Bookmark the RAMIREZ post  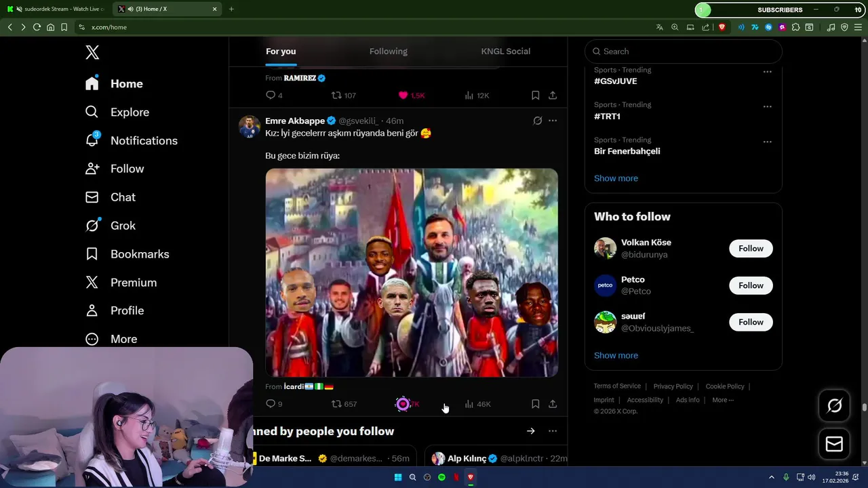pyautogui.click(x=535, y=96)
